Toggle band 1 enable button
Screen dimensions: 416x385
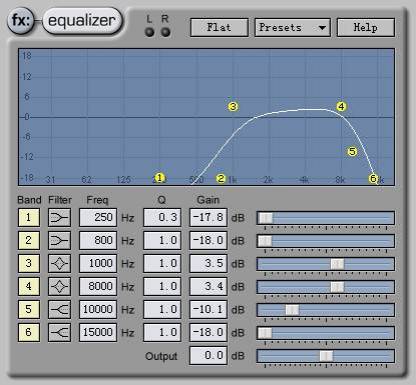[29, 218]
